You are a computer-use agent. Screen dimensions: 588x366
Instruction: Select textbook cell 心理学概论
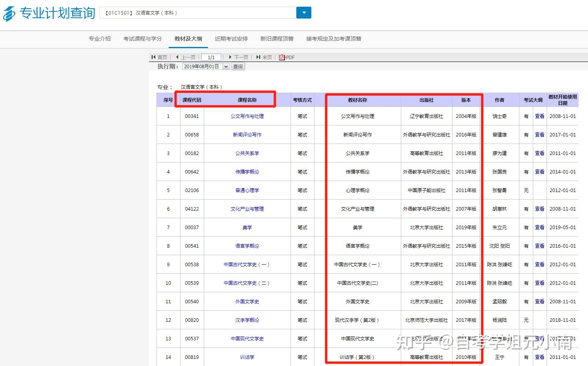(x=357, y=190)
